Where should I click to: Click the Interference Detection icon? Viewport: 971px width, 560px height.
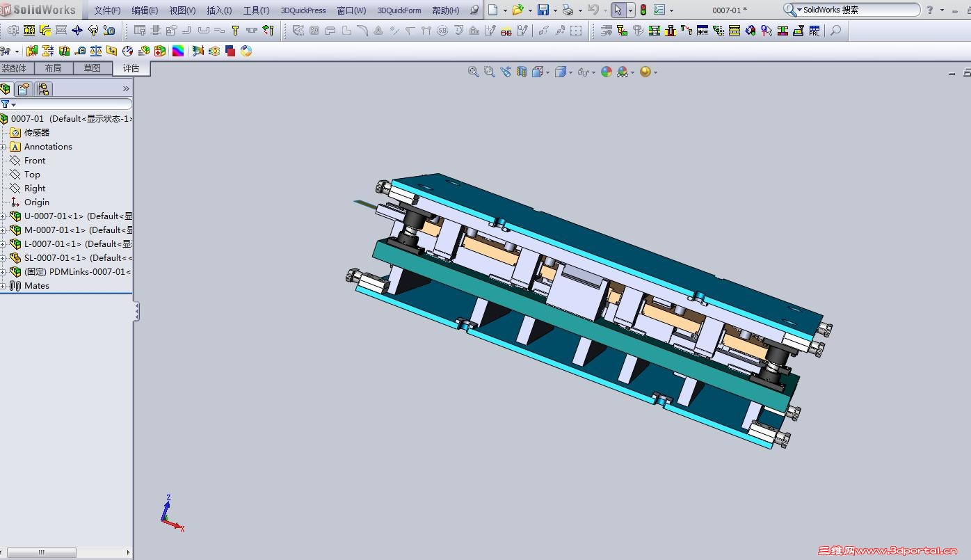pos(32,51)
